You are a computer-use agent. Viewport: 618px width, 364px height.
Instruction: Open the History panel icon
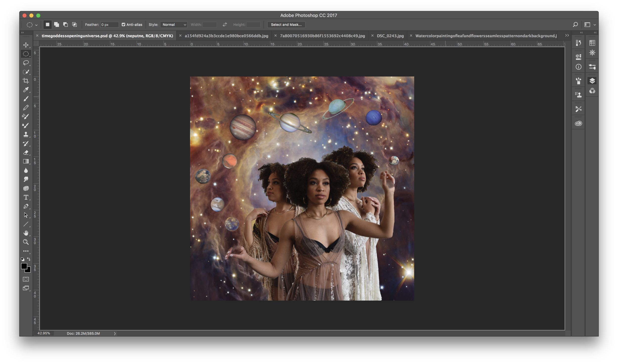point(578,43)
